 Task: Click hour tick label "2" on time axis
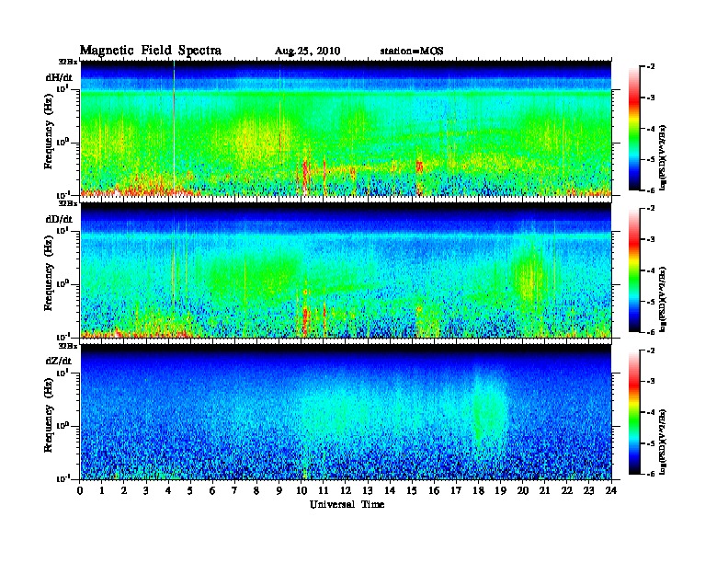[124, 490]
